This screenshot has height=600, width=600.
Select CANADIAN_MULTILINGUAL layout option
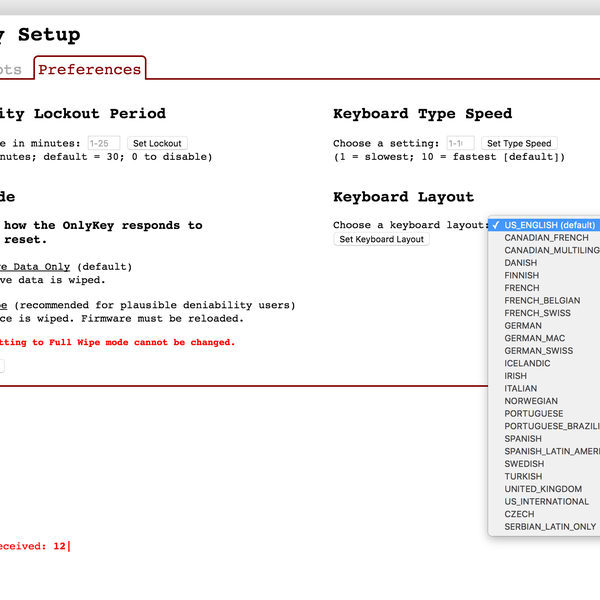[544, 250]
